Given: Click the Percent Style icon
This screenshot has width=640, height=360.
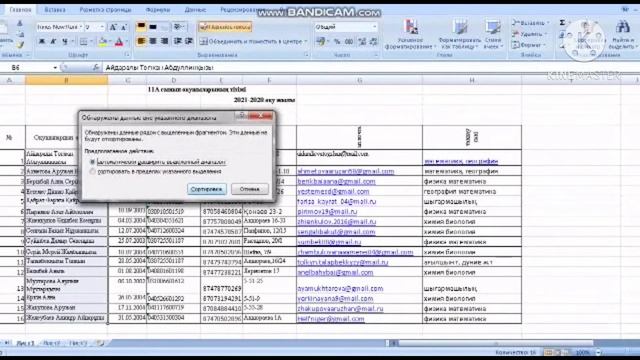Looking at the screenshot, I should coord(337,42).
